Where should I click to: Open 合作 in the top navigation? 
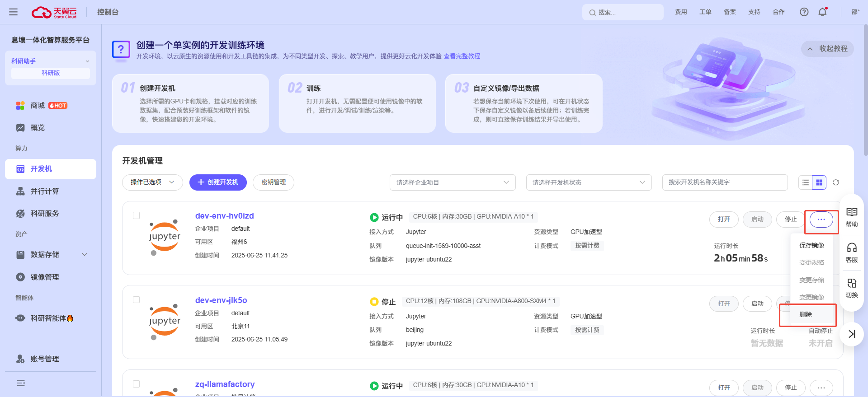(x=778, y=12)
